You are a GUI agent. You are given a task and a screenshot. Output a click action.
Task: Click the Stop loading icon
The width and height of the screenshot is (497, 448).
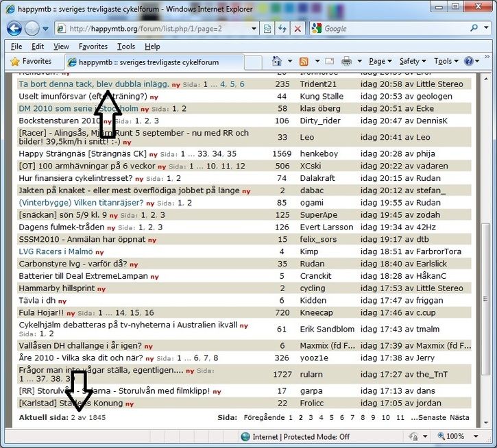[297, 29]
